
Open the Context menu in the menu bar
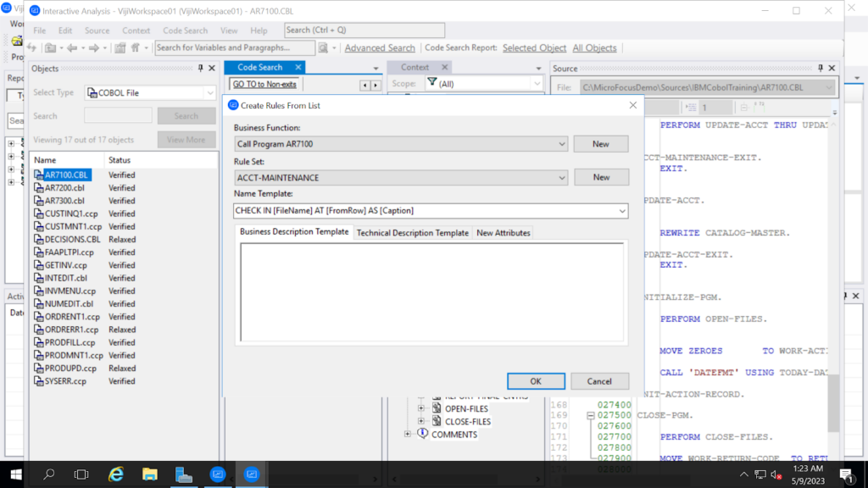[136, 30]
